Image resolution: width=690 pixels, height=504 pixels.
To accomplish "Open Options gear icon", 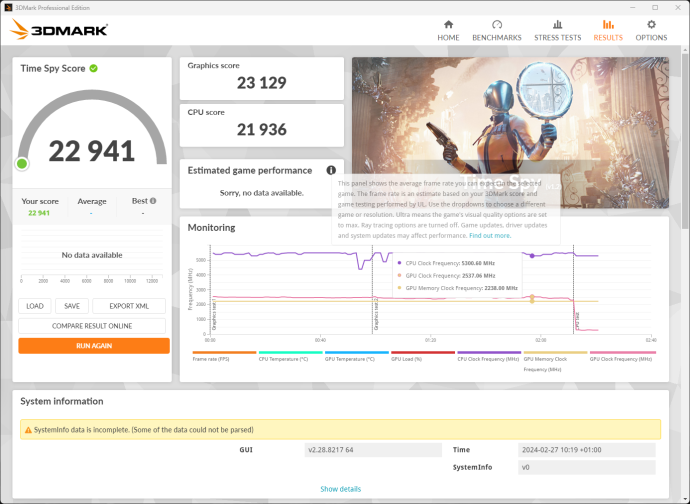I will (x=651, y=24).
